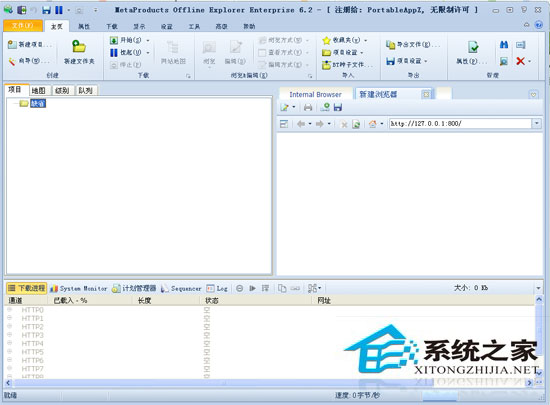Viewport: 550px width, 405px height.
Task: Open the URL address bar dropdown
Action: (537, 123)
